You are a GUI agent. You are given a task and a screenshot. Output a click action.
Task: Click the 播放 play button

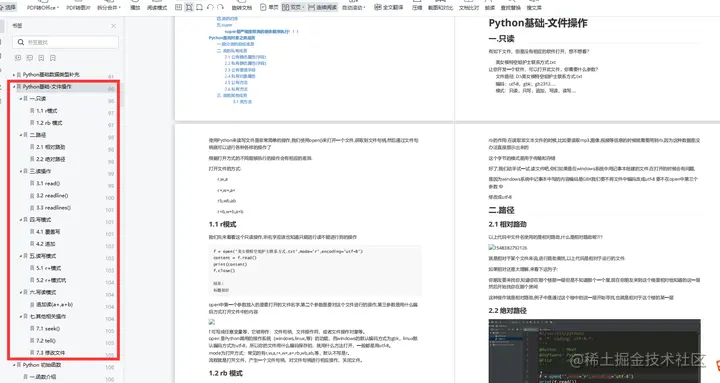[135, 7]
